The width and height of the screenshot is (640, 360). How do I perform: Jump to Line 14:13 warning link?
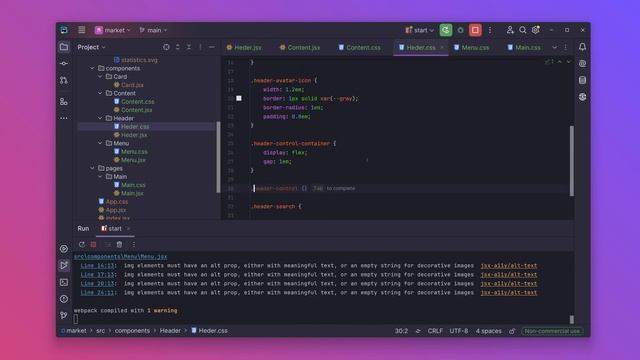pos(98,266)
